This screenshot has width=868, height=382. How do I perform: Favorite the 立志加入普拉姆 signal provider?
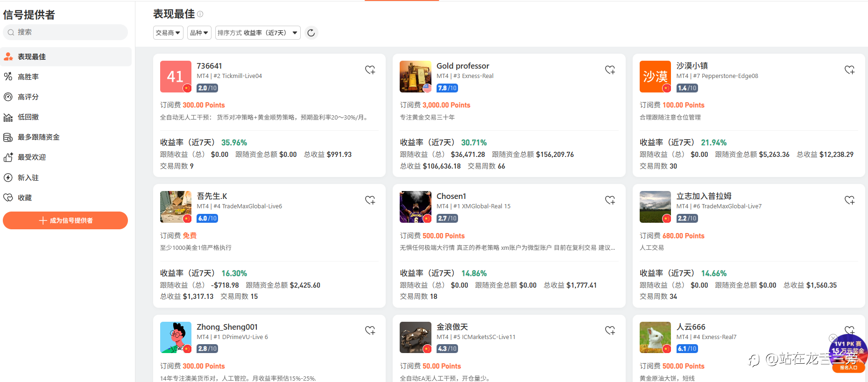pyautogui.click(x=850, y=200)
